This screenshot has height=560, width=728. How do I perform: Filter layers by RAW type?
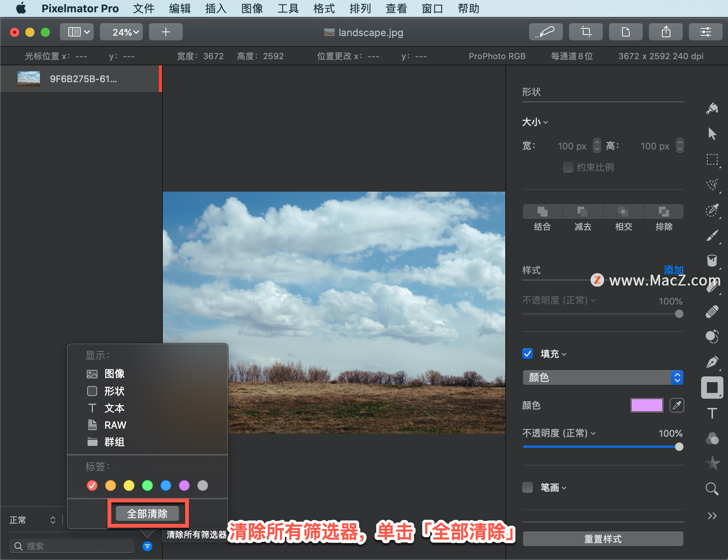pyautogui.click(x=106, y=425)
